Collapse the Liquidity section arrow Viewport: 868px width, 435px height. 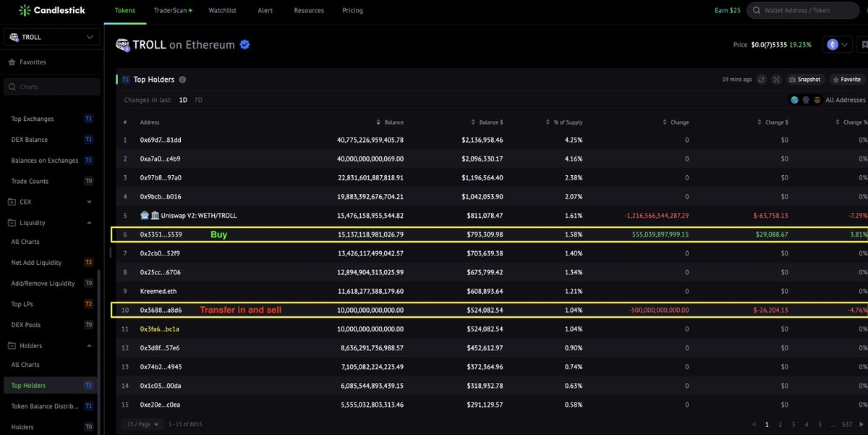click(x=89, y=223)
